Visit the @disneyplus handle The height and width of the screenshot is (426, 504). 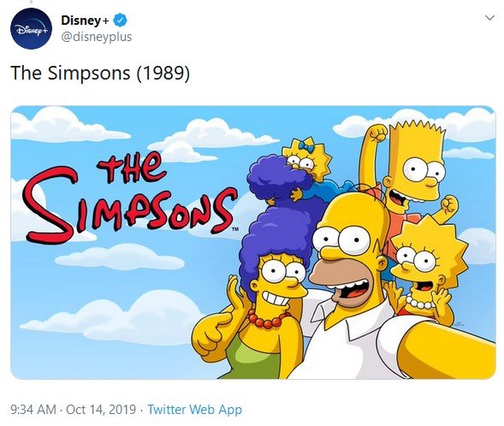point(97,37)
